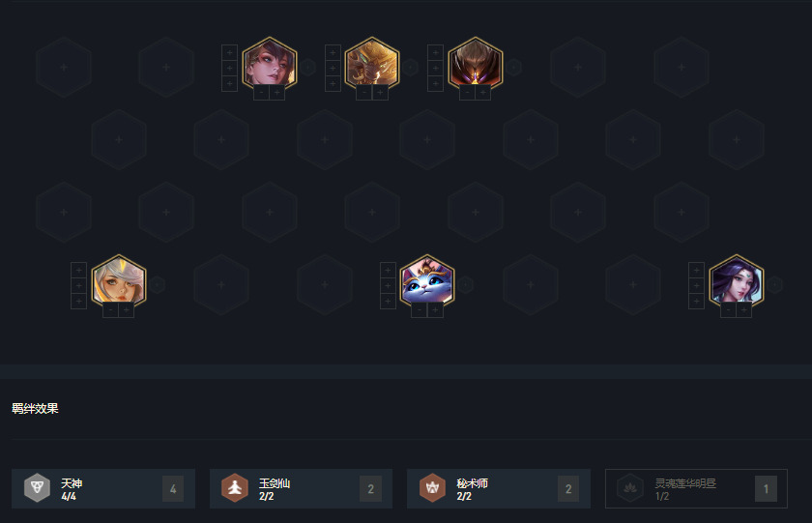This screenshot has height=523, width=812.
Task: Choose the purple-haired female champion portrait
Action: (736, 280)
